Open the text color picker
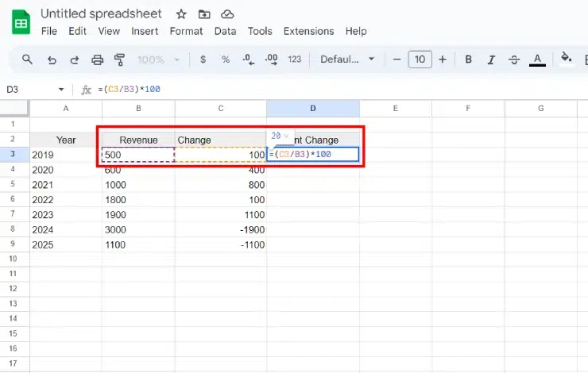 click(537, 60)
